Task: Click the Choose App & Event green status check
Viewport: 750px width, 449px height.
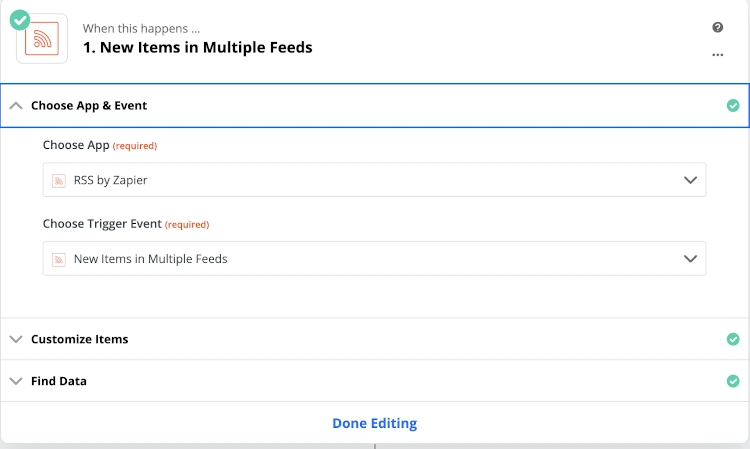Action: click(733, 105)
